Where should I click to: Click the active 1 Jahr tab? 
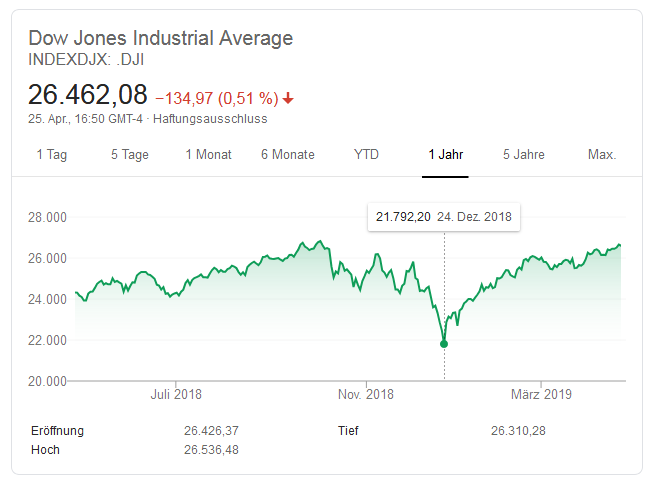446,155
